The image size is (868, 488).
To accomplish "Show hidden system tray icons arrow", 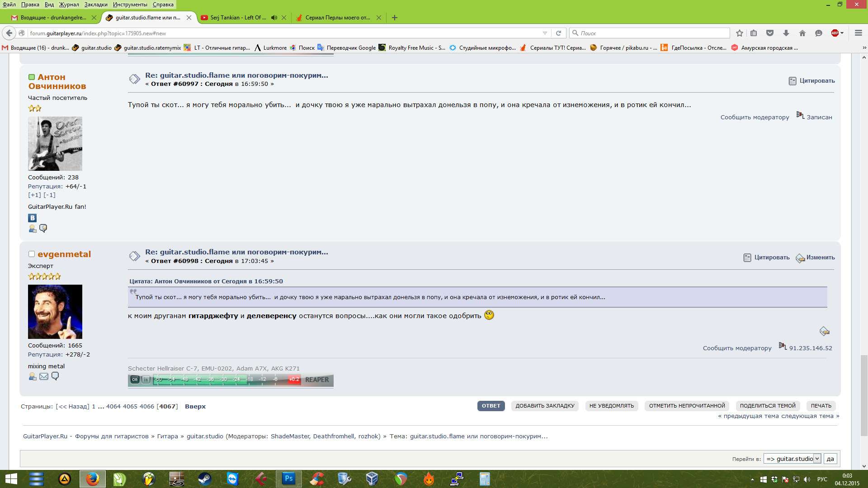I will 752,479.
